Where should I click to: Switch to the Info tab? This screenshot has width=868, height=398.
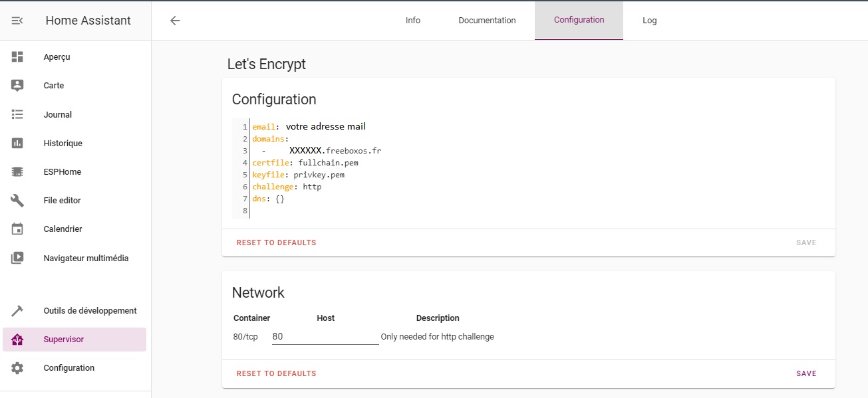coord(413,21)
